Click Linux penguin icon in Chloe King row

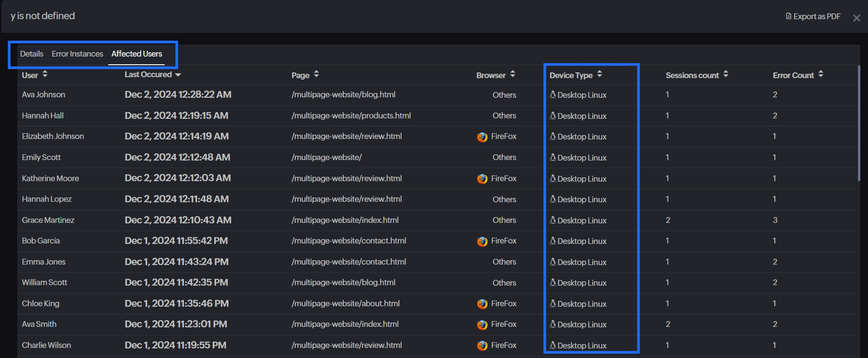tap(552, 303)
